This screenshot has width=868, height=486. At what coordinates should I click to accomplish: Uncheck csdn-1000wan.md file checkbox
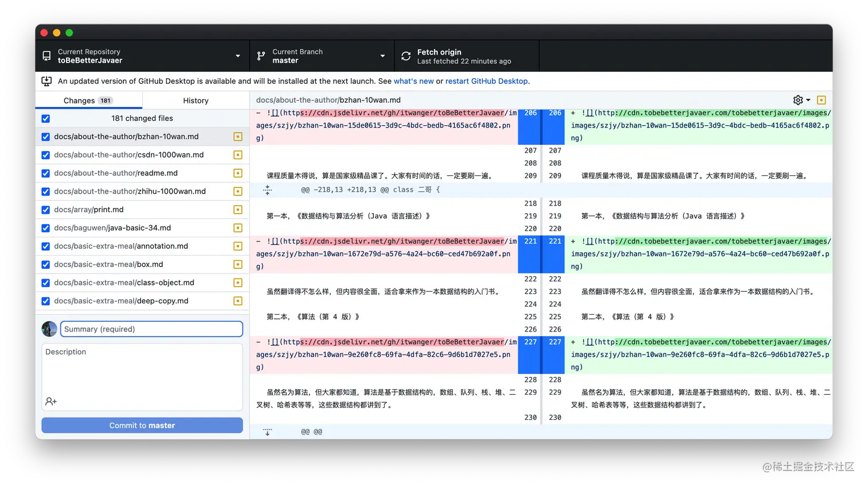coord(46,155)
